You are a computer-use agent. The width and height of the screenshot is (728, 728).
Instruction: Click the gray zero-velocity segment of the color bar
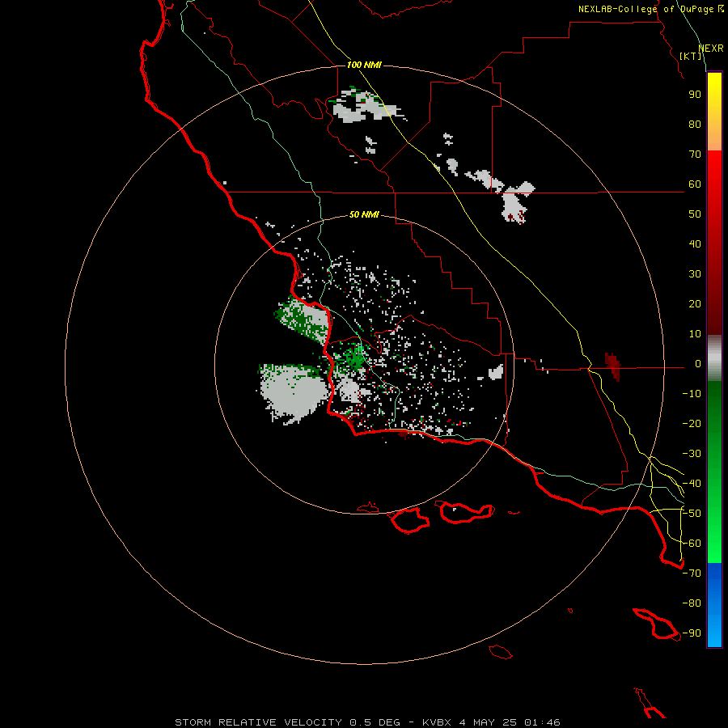click(x=714, y=358)
